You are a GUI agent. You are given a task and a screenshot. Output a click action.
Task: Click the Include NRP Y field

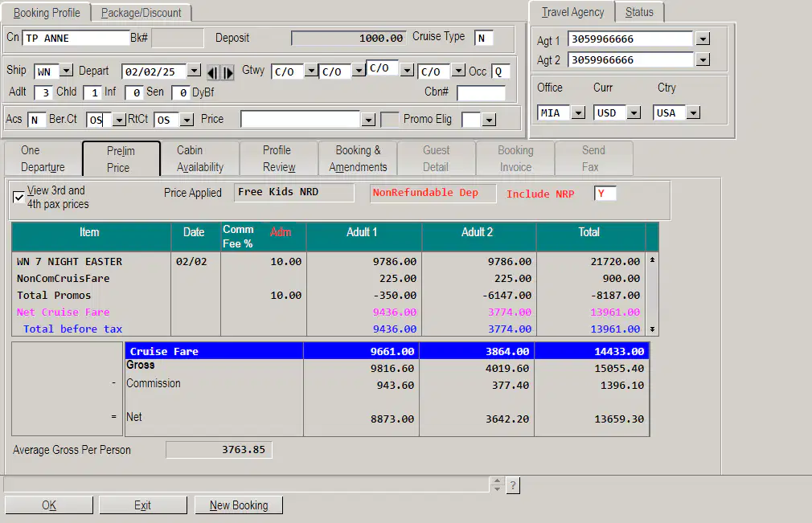[605, 194]
